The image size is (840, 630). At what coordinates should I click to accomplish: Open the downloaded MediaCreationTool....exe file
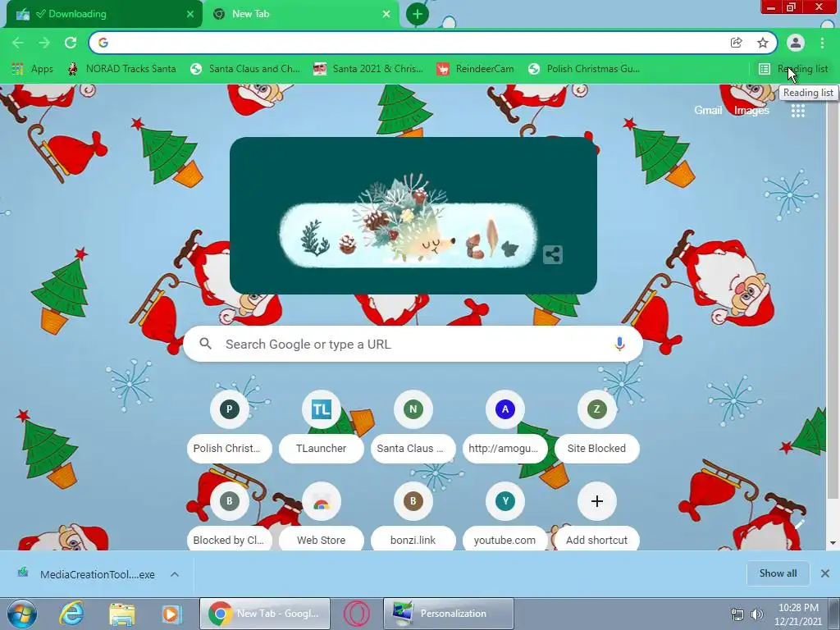(x=87, y=574)
